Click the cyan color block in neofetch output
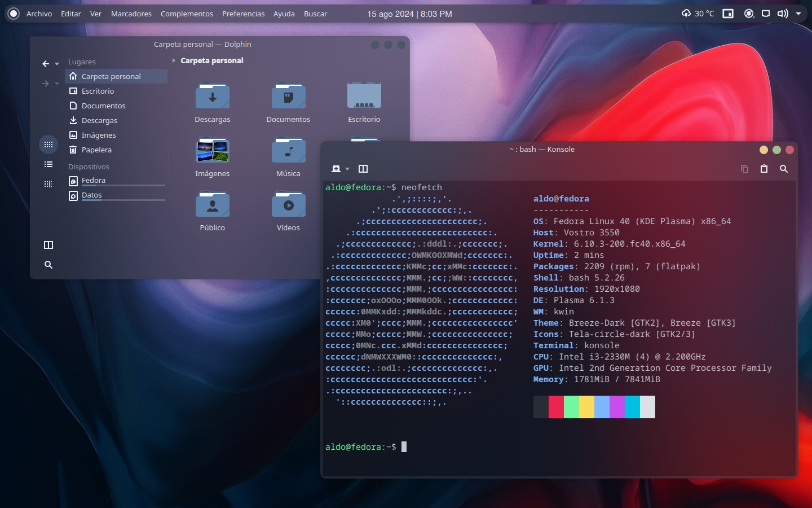 632,407
